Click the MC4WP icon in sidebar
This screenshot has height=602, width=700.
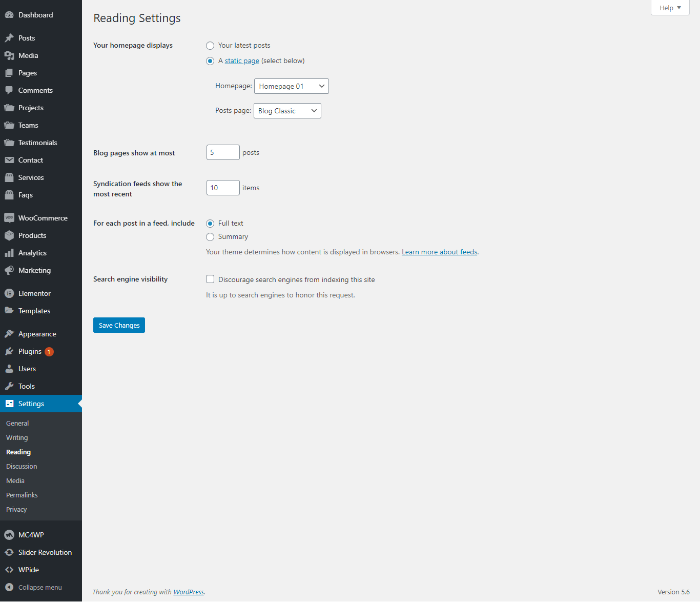tap(9, 535)
